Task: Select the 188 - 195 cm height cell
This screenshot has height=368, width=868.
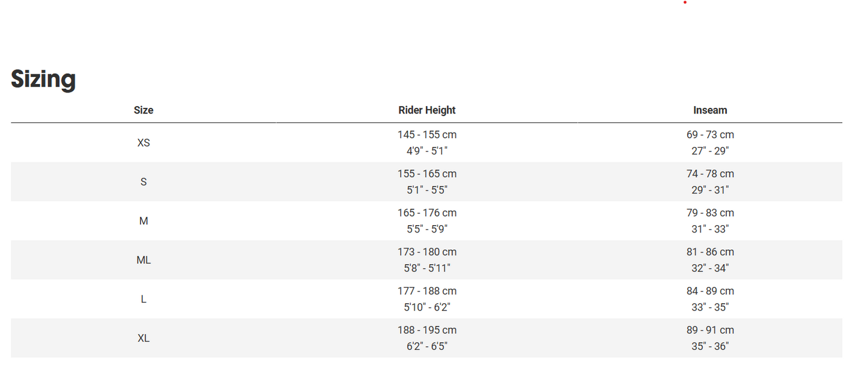Action: 426,330
